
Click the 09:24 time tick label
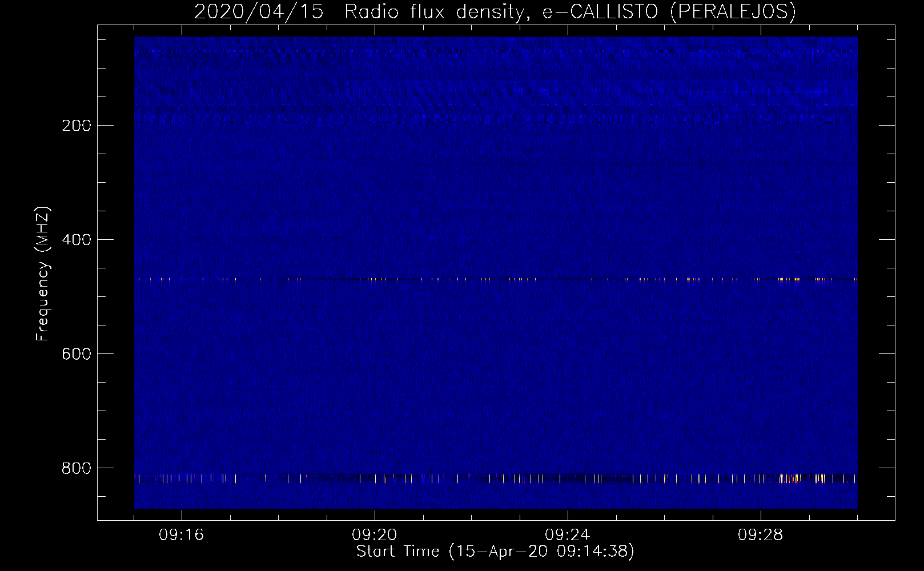pyautogui.click(x=568, y=535)
